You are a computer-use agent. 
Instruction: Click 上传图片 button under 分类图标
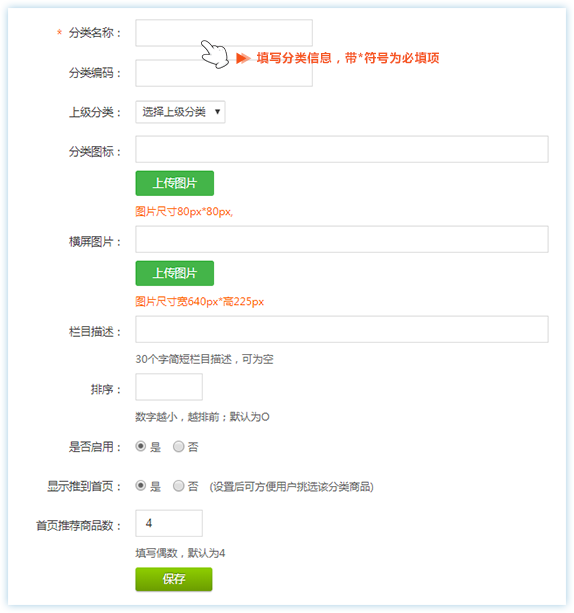coord(174,183)
